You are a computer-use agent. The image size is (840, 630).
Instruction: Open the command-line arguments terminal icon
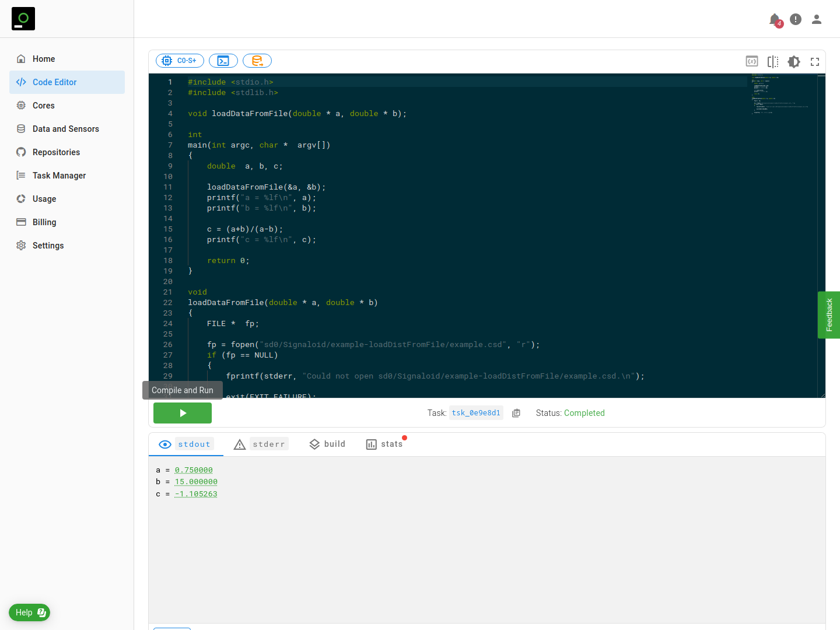223,61
